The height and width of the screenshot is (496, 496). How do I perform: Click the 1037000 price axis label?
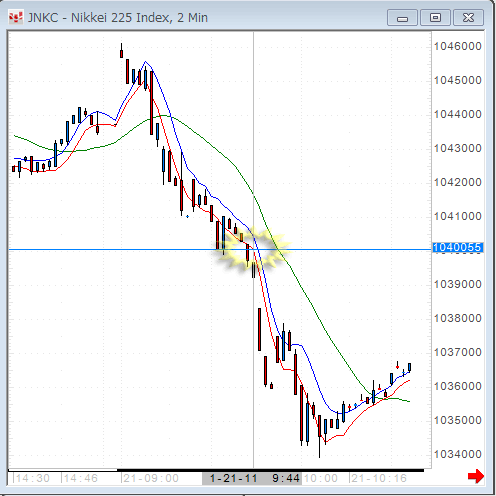pyautogui.click(x=457, y=352)
